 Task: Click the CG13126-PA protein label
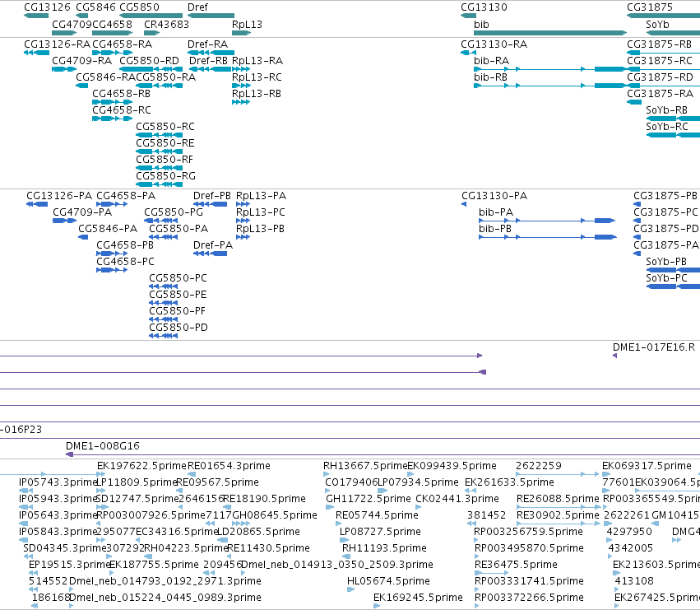59,196
